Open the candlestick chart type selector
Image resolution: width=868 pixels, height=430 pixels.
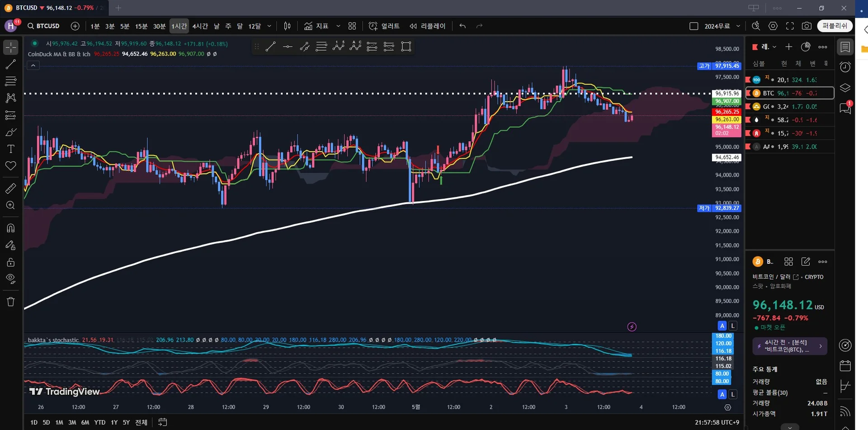click(287, 26)
